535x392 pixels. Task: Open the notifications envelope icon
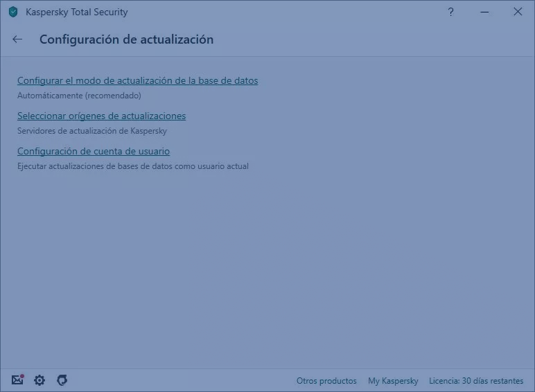coord(18,380)
